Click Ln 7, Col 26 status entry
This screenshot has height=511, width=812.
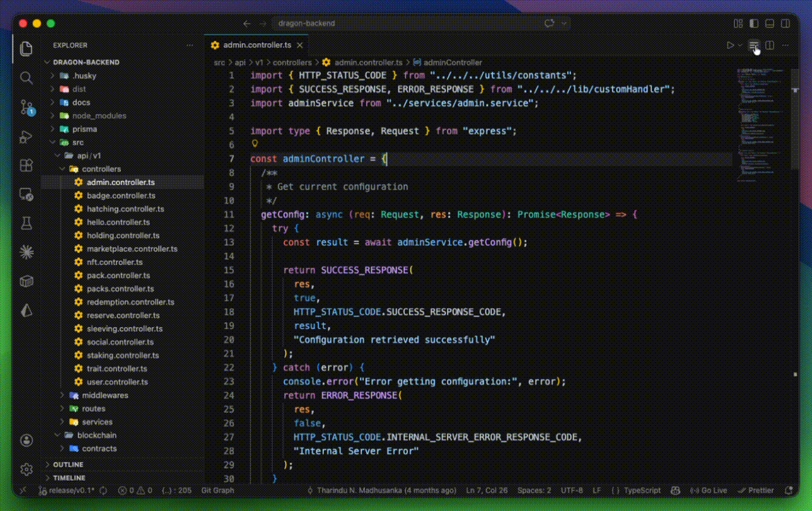click(488, 490)
